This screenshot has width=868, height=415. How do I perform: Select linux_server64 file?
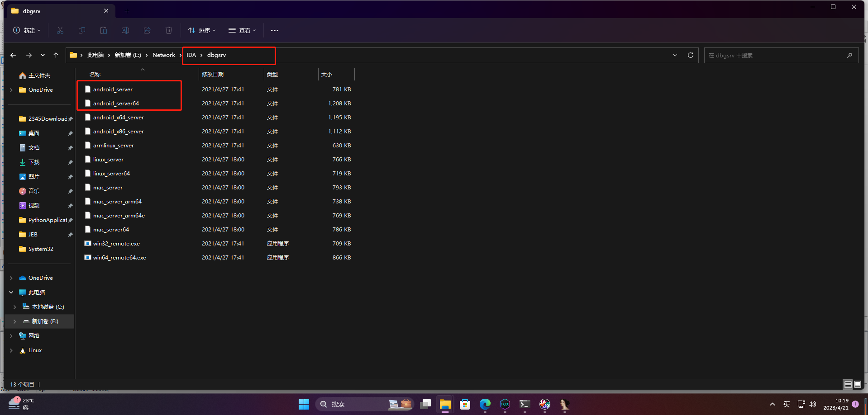click(111, 174)
